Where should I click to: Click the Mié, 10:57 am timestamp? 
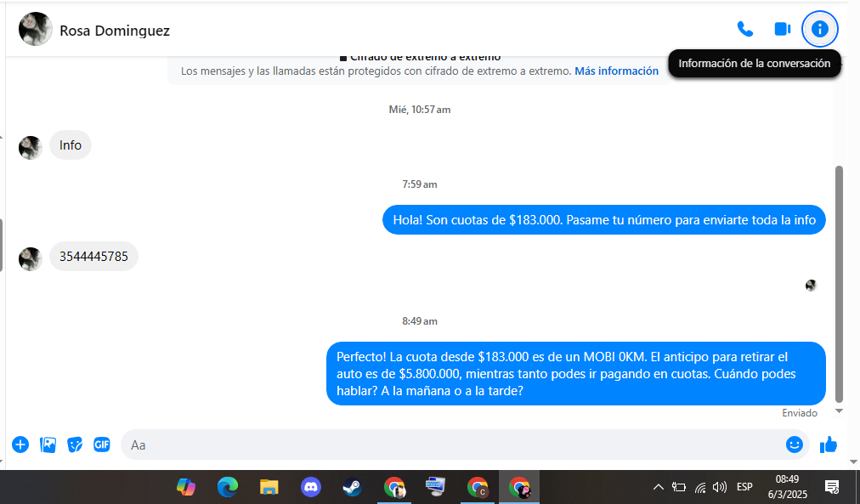click(420, 110)
